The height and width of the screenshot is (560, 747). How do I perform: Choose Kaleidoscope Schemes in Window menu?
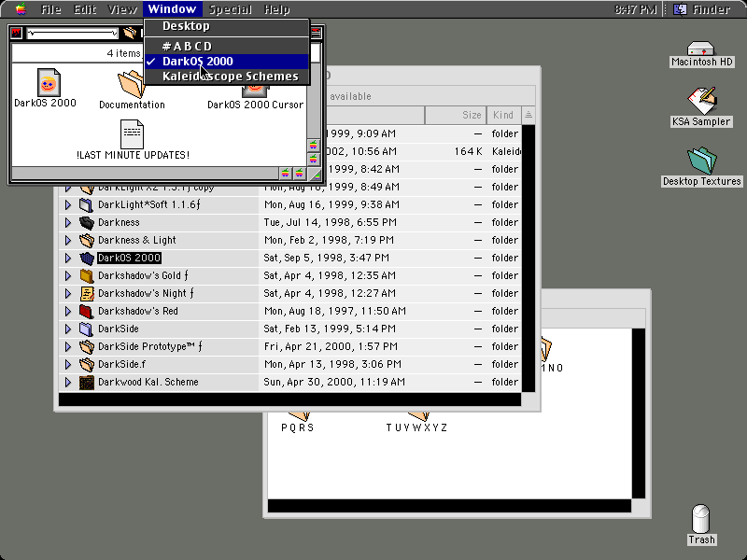click(x=227, y=77)
